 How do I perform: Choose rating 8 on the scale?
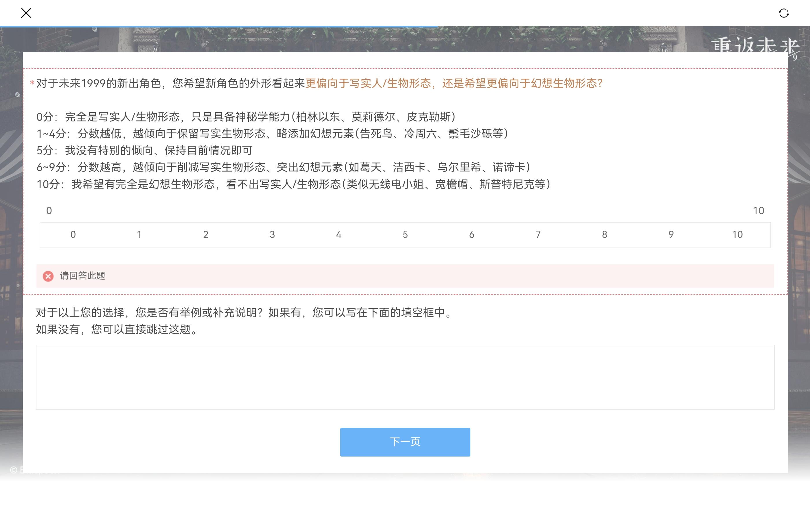coord(604,235)
